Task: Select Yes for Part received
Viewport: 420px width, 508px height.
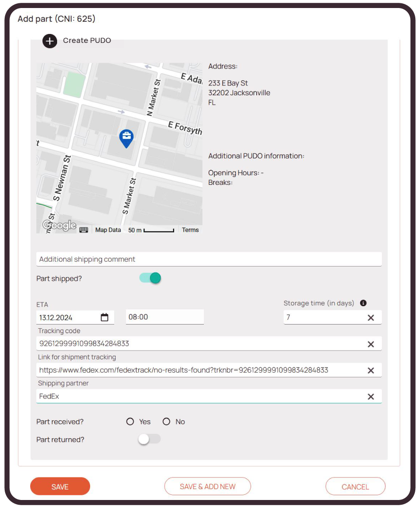Action: click(130, 422)
